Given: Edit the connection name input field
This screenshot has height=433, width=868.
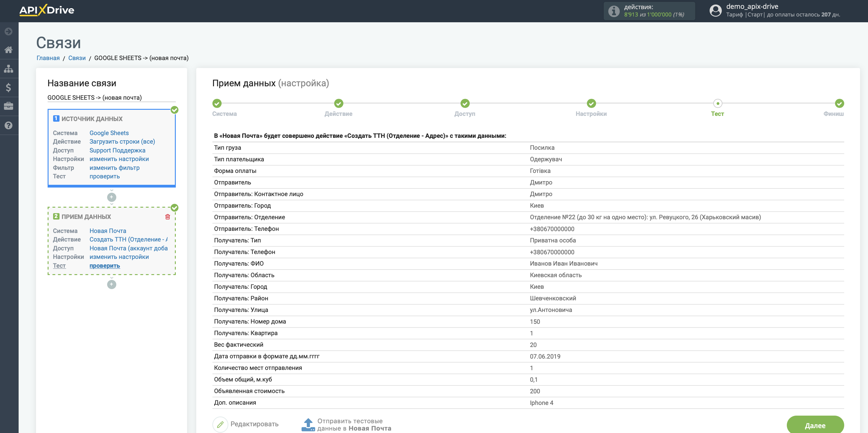Looking at the screenshot, I should (111, 98).
